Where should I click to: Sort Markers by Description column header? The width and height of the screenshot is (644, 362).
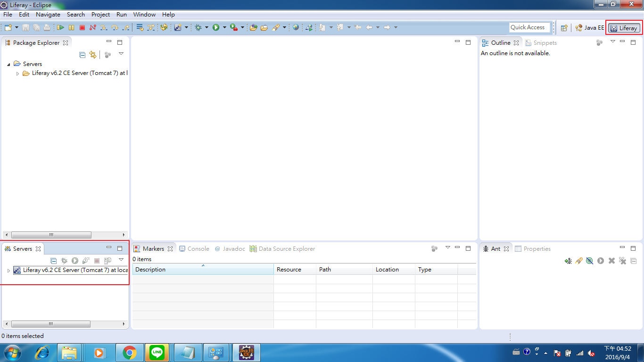pos(203,270)
